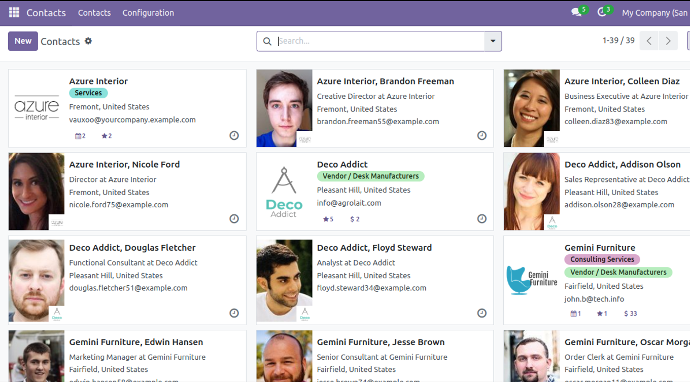Click opportunities star icon on Deco Addict card
The image size is (690, 382).
(326, 219)
